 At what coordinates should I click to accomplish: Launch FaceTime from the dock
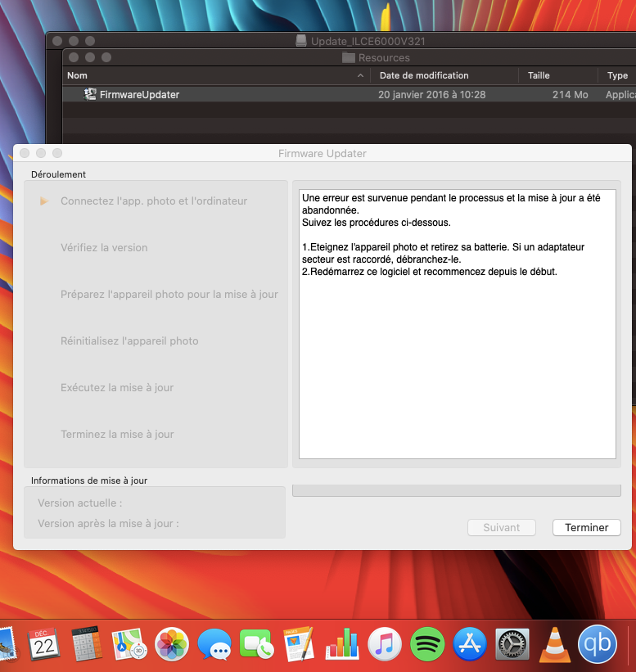(256, 643)
